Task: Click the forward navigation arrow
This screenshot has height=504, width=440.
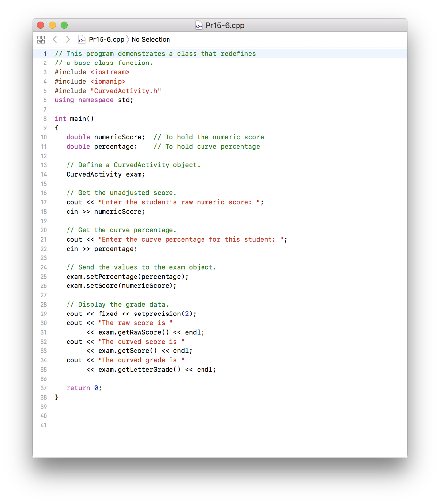Action: pyautogui.click(x=68, y=39)
